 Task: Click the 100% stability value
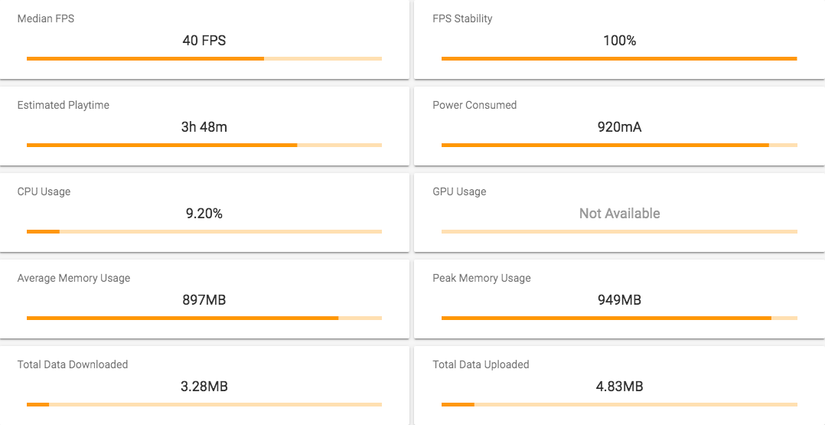(x=619, y=41)
